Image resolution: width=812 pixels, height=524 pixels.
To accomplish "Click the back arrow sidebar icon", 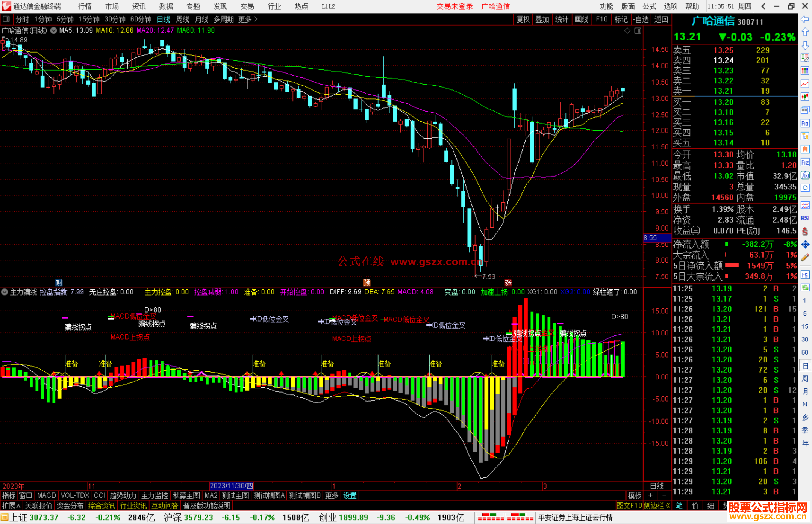I will (x=805, y=19).
